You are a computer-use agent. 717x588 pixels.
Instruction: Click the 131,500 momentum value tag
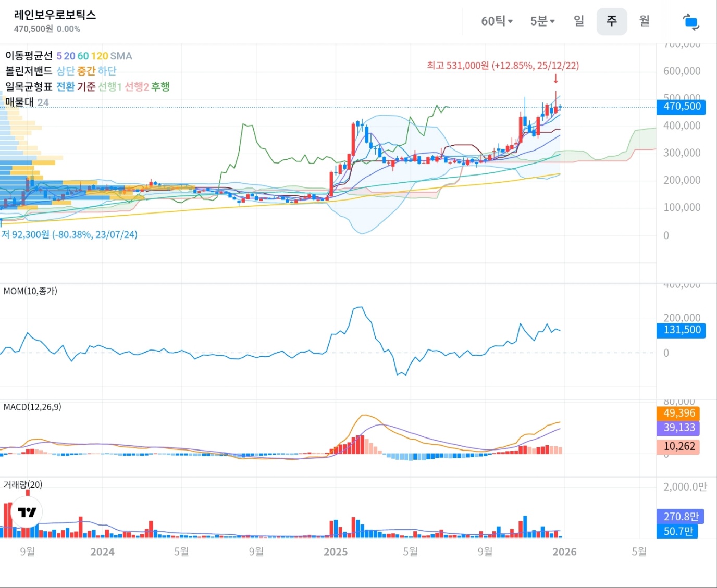[682, 330]
